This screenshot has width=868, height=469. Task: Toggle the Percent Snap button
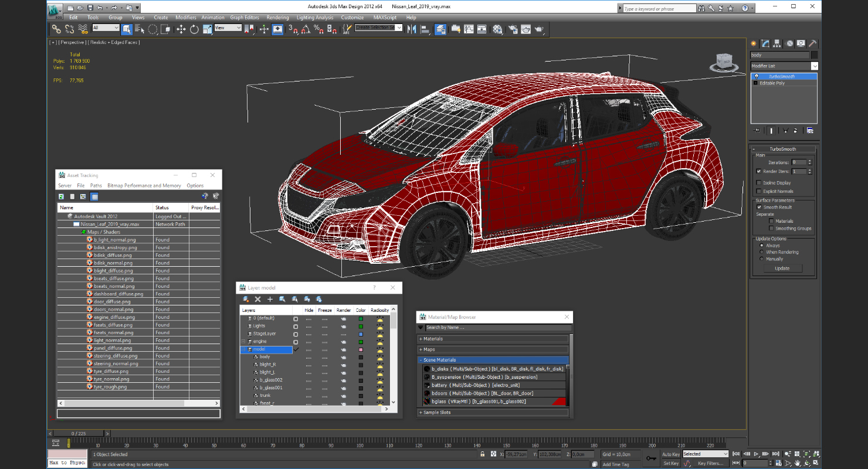point(318,29)
